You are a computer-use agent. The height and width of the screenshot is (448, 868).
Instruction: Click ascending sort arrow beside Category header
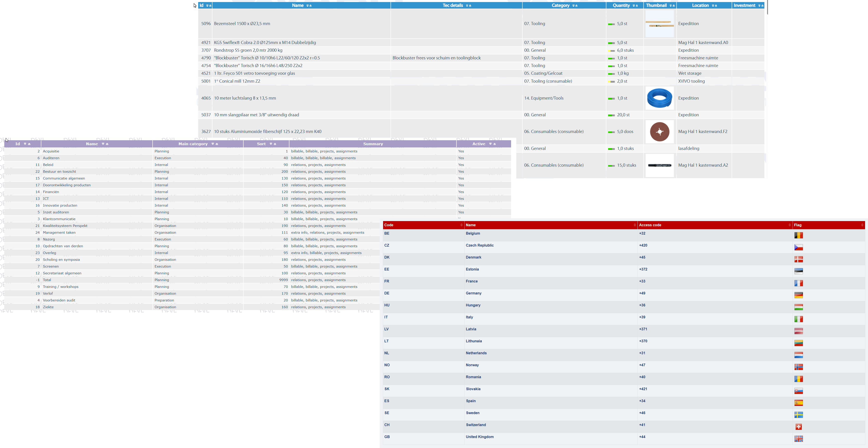click(576, 6)
